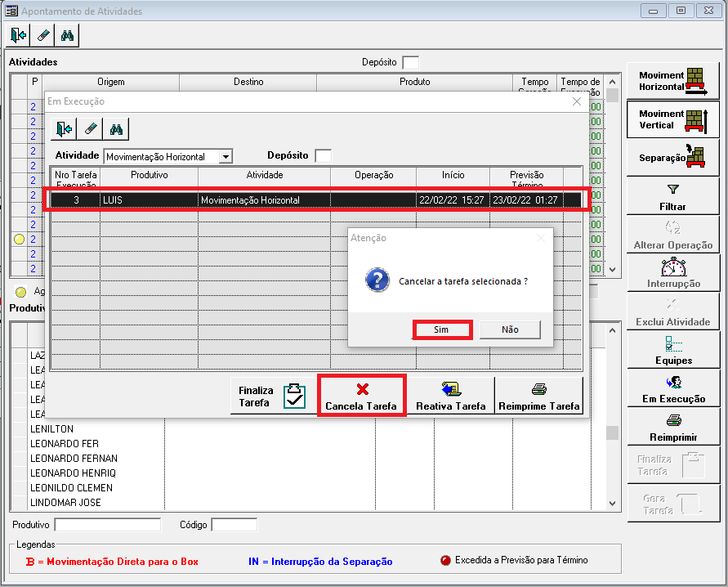Screen dimensions: 728x587
Task: Click the Reimprime Tarefa button
Action: pyautogui.click(x=538, y=397)
